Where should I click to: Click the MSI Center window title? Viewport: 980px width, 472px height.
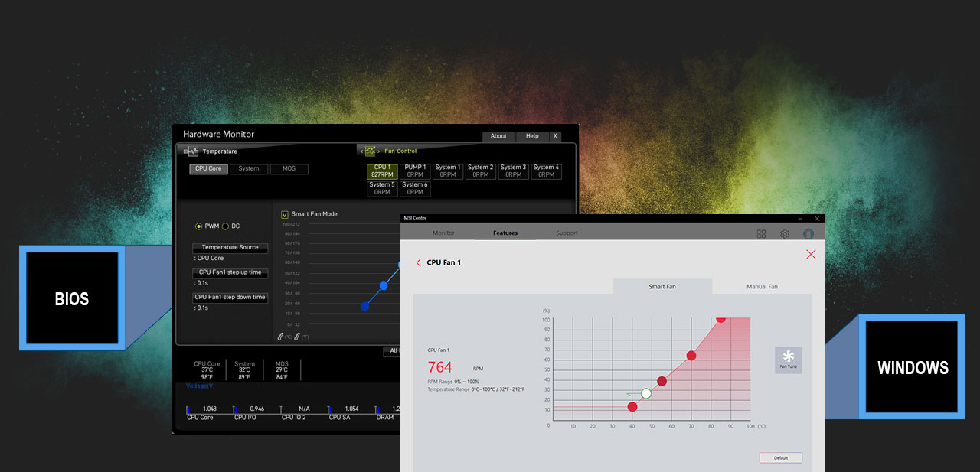click(415, 218)
